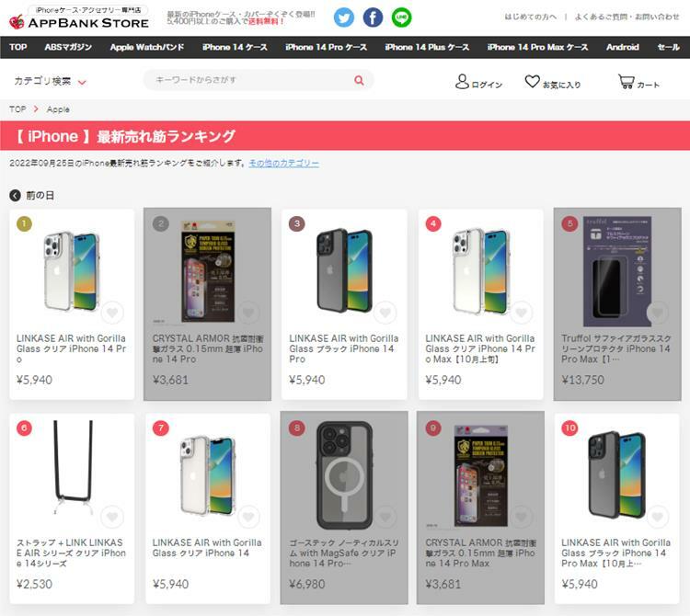Screen dimensions: 690x616
Task: Open the はじめての方へ link
Action: [530, 17]
